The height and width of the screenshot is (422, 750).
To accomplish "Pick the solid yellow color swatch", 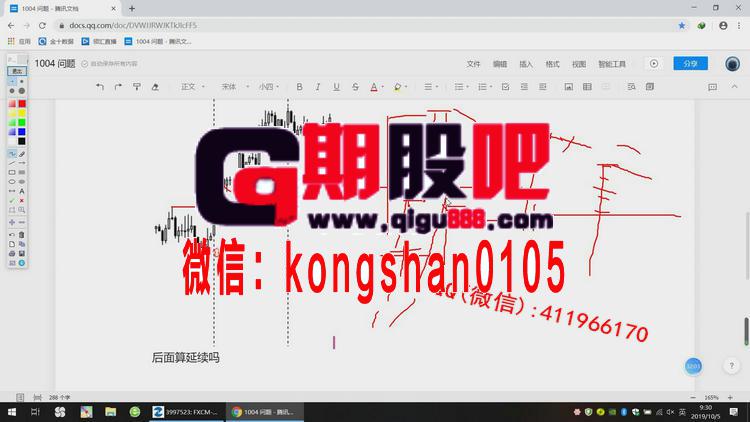I will 22,113.
